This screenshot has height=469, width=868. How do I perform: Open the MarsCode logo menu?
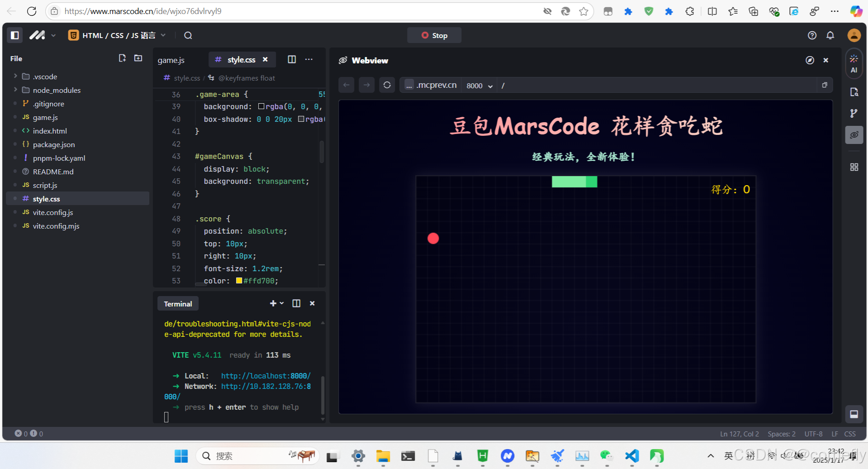(x=42, y=35)
